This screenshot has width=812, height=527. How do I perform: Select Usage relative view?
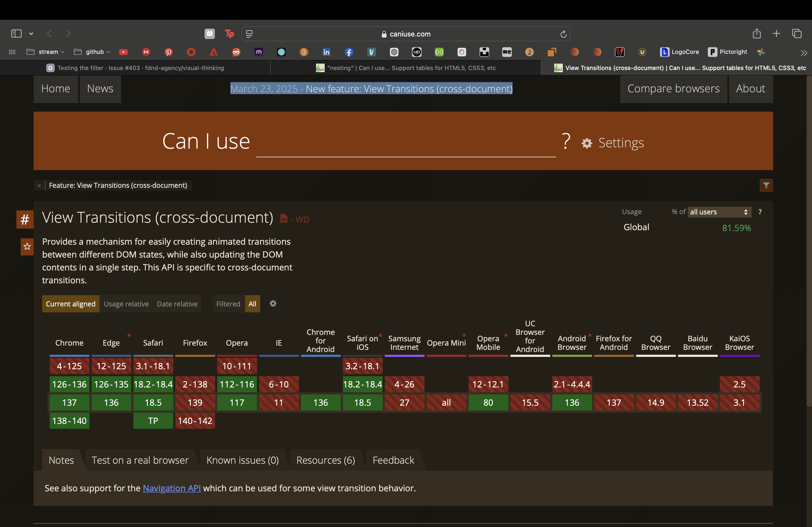pos(126,304)
